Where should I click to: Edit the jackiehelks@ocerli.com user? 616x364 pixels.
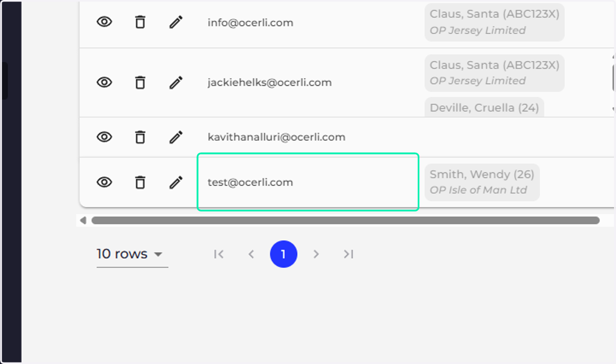[176, 82]
